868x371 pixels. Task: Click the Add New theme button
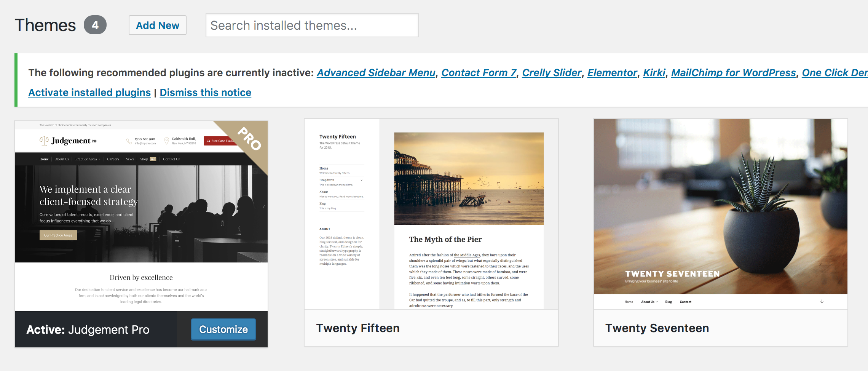click(x=157, y=25)
